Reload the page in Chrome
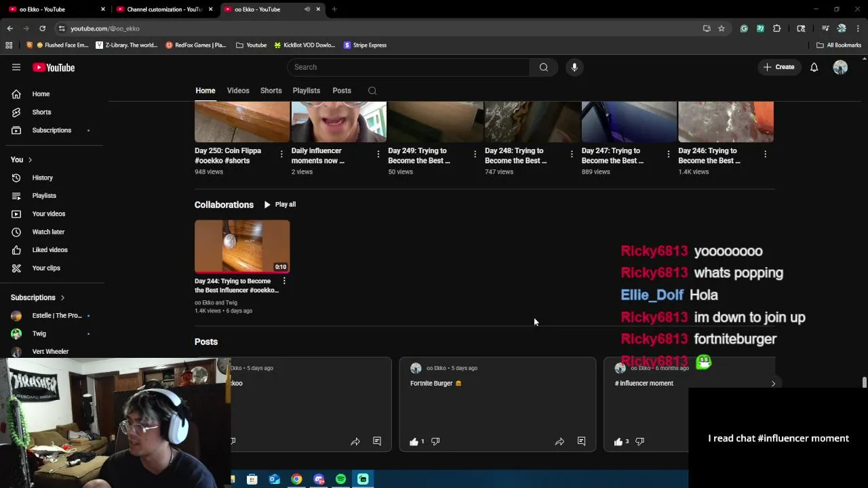The width and height of the screenshot is (868, 488). pos(42,28)
